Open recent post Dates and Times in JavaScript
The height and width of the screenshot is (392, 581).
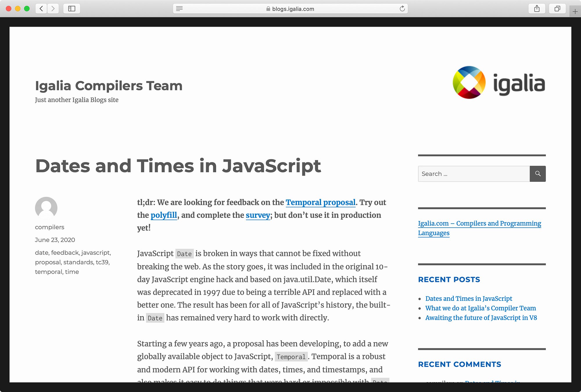tap(469, 299)
